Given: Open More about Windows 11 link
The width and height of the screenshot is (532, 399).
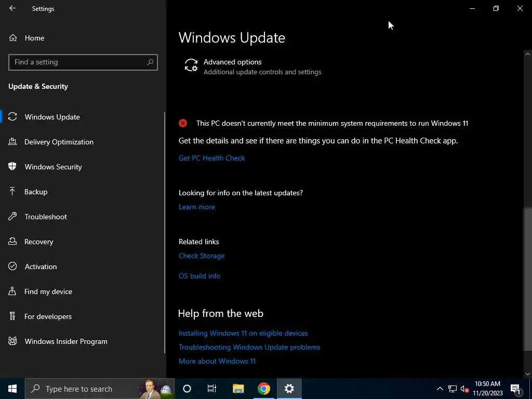Looking at the screenshot, I should click(x=217, y=361).
